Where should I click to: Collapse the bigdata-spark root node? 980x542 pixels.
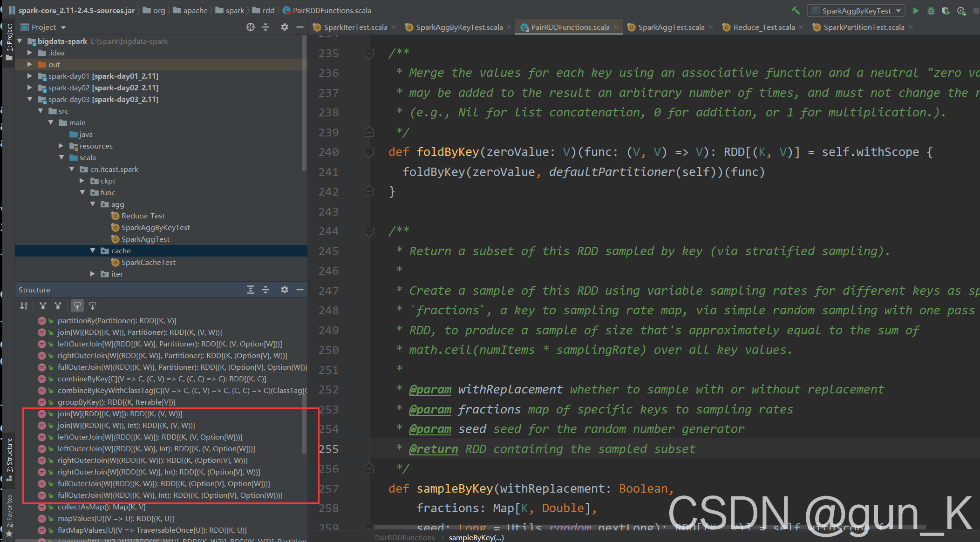coord(20,41)
